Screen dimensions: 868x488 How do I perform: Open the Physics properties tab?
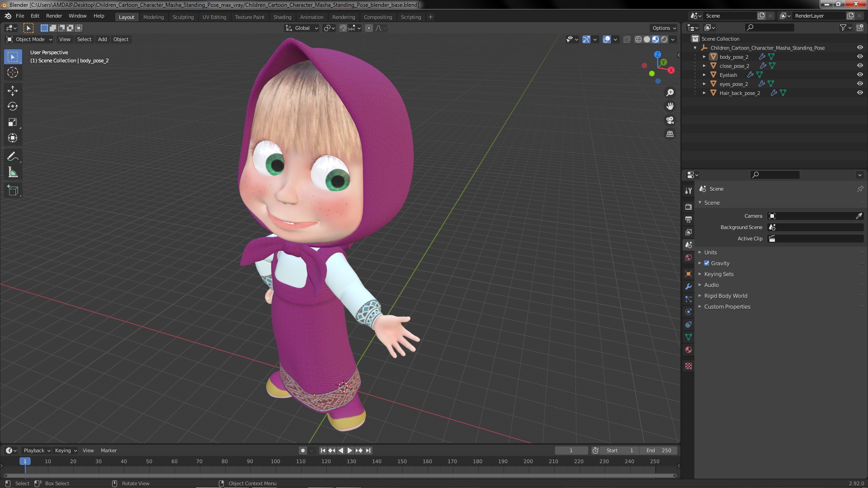[689, 312]
